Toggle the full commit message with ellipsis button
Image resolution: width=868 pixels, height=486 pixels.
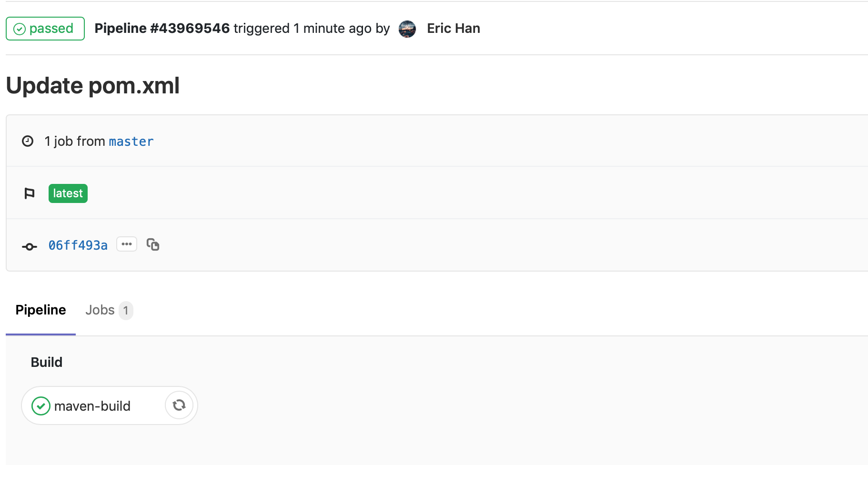pos(126,244)
